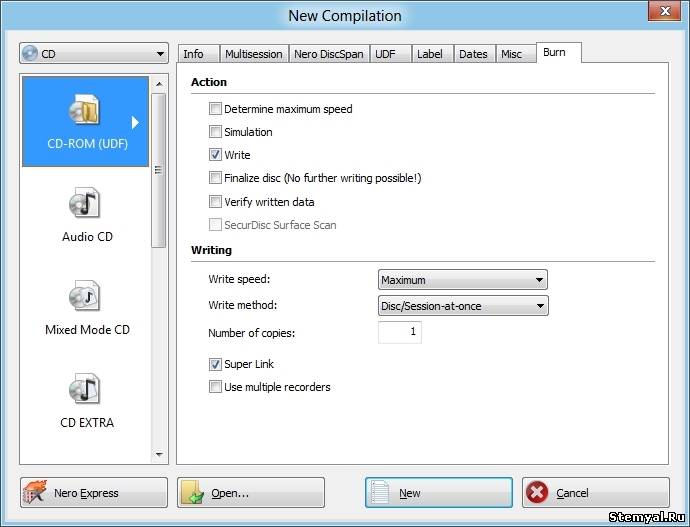
Task: Show the Dates tab
Action: coord(474,54)
